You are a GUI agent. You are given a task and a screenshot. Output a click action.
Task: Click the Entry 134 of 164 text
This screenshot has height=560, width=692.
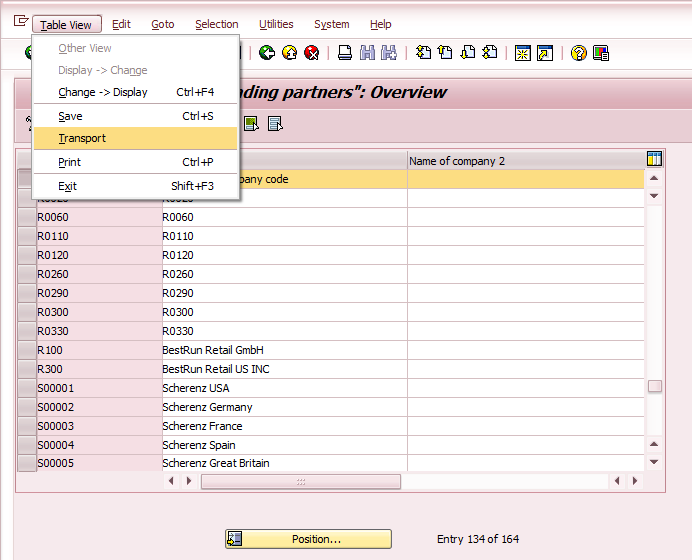(x=478, y=539)
